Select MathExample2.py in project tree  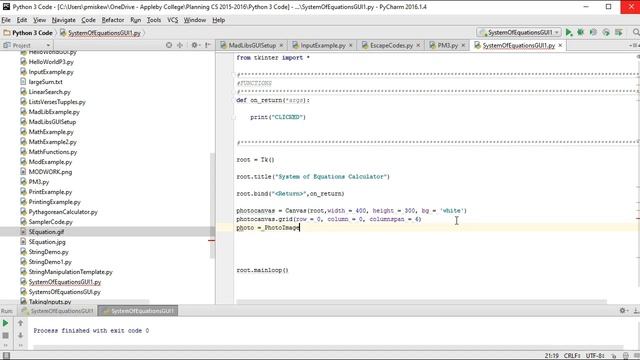(52, 142)
